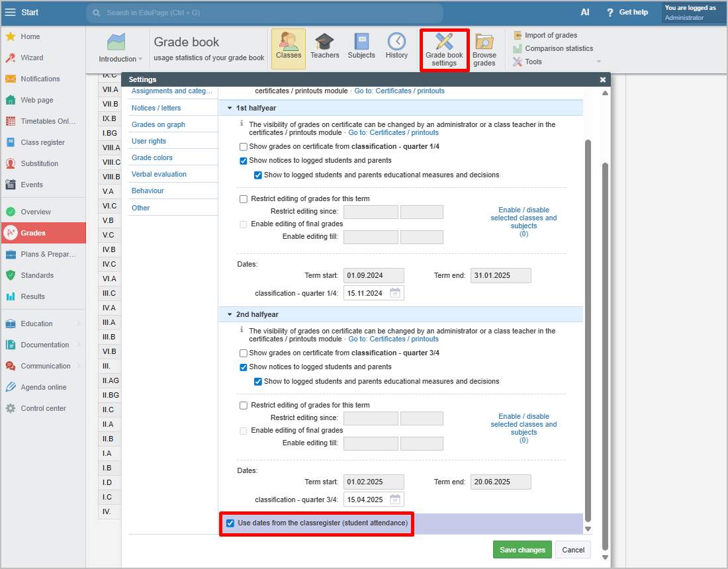Collapse the 2nd halfyear section

click(230, 315)
